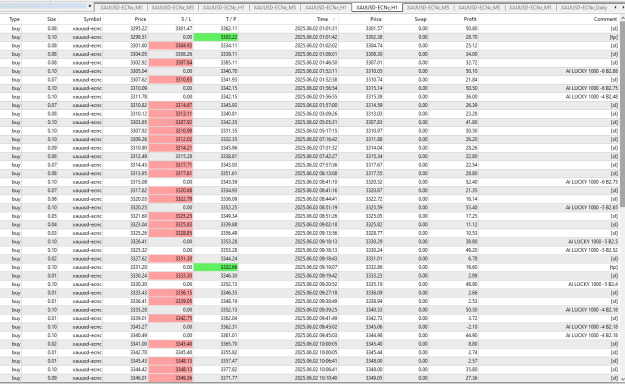Select the 0.04 size cell
The image size is (625, 384).
[52, 224]
